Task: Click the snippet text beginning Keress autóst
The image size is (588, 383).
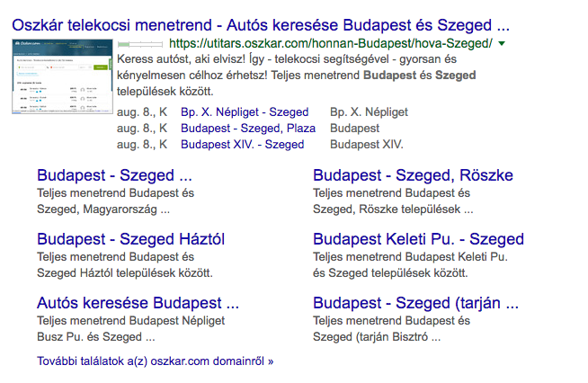Action: (297, 76)
